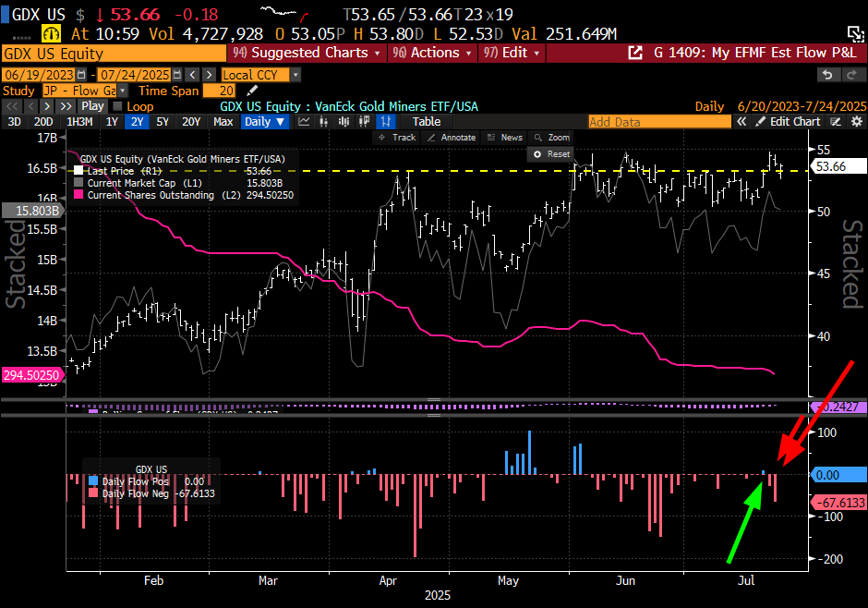The width and height of the screenshot is (868, 608).
Task: Jump to first frame with double-left arrows
Action: tap(12, 106)
